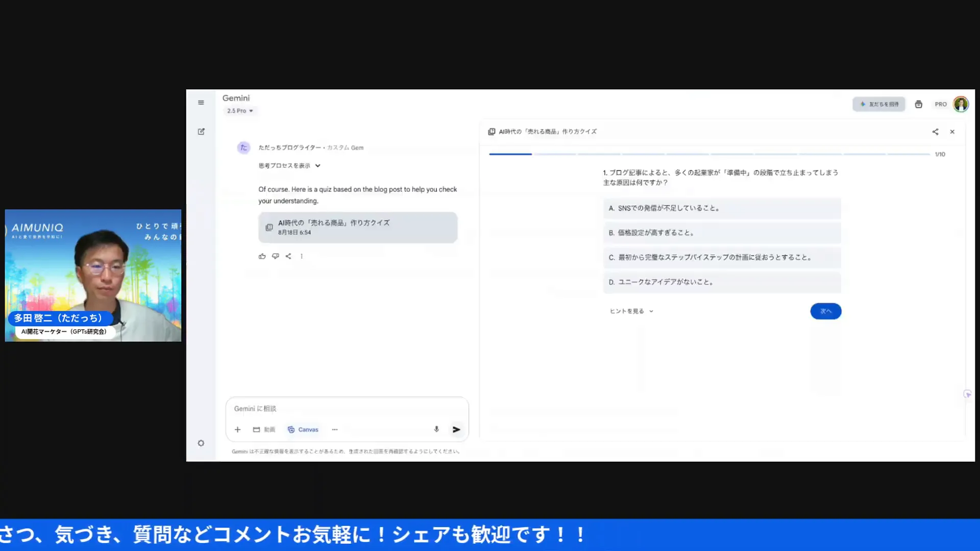
Task: Select the video (動画) tool
Action: point(264,430)
